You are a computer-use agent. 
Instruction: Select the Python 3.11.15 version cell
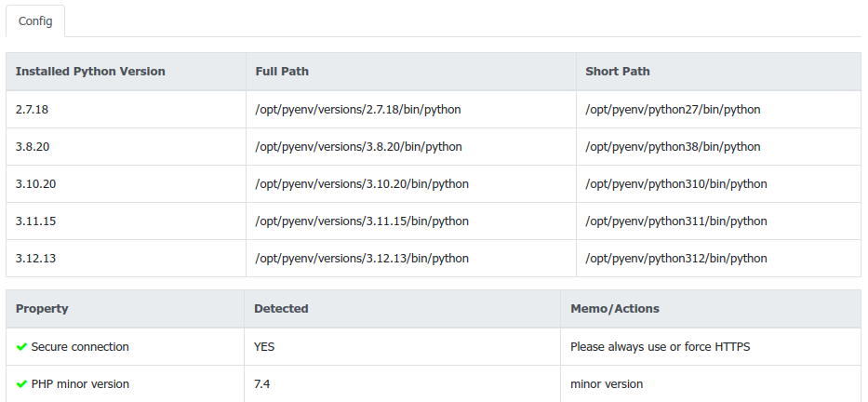(x=35, y=221)
